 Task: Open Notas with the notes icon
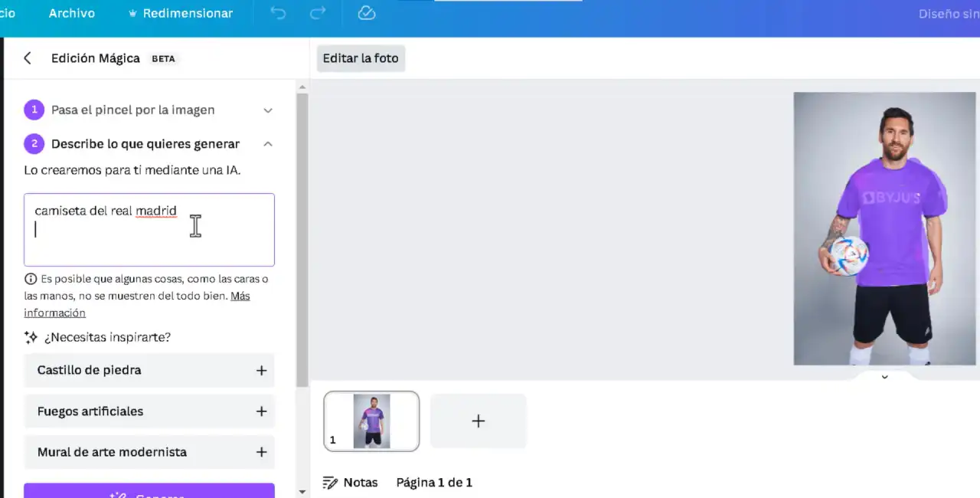pyautogui.click(x=330, y=482)
